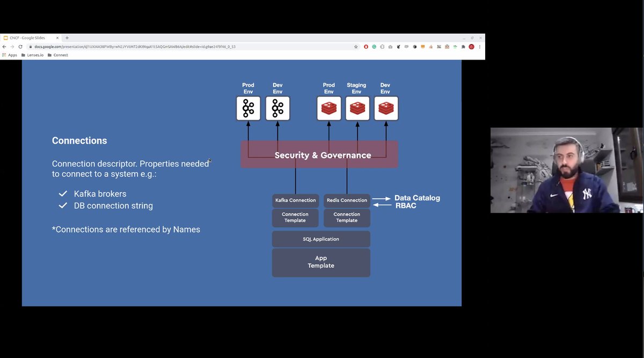The width and height of the screenshot is (644, 358).
Task: Click '*Connections are referenced by Names' text
Action: tap(126, 229)
